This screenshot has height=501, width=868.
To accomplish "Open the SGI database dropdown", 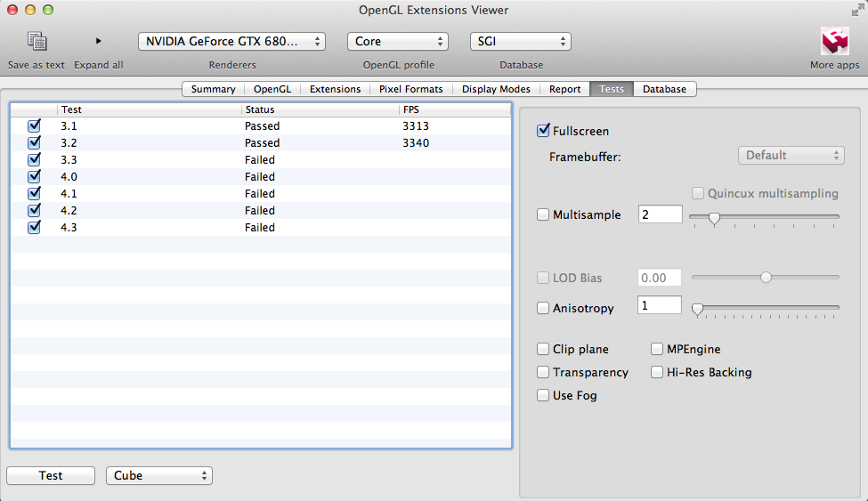I will 521,42.
